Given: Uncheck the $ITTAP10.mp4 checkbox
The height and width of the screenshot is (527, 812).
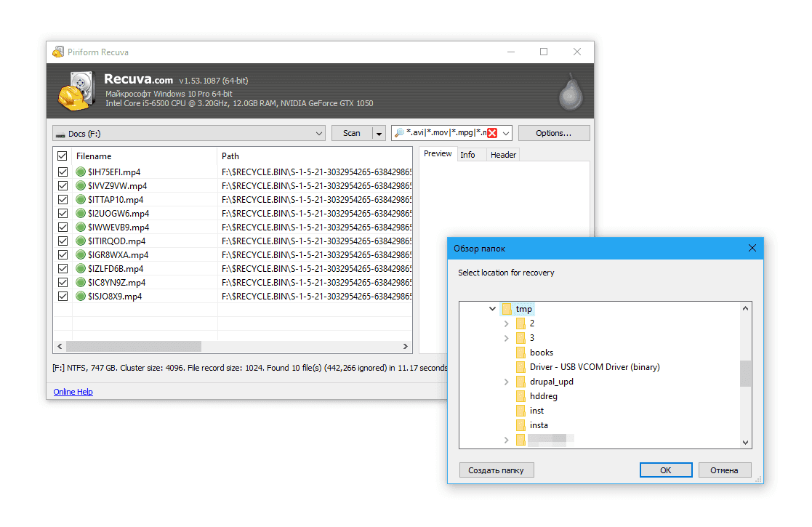Looking at the screenshot, I should coord(63,199).
